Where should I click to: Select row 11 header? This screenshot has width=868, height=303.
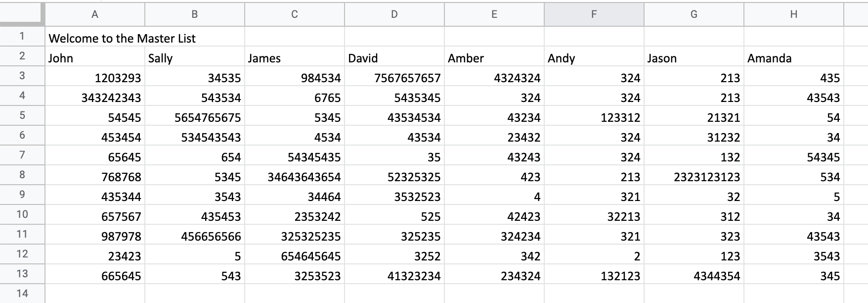click(22, 234)
